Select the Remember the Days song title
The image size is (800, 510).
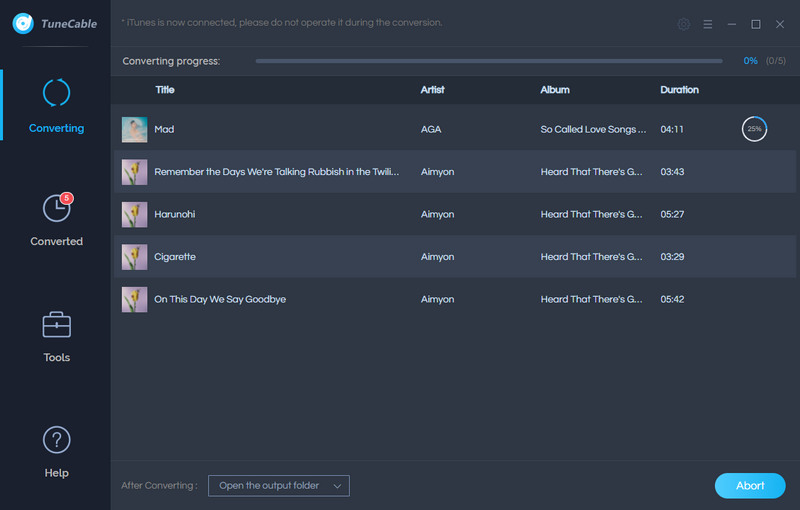277,172
